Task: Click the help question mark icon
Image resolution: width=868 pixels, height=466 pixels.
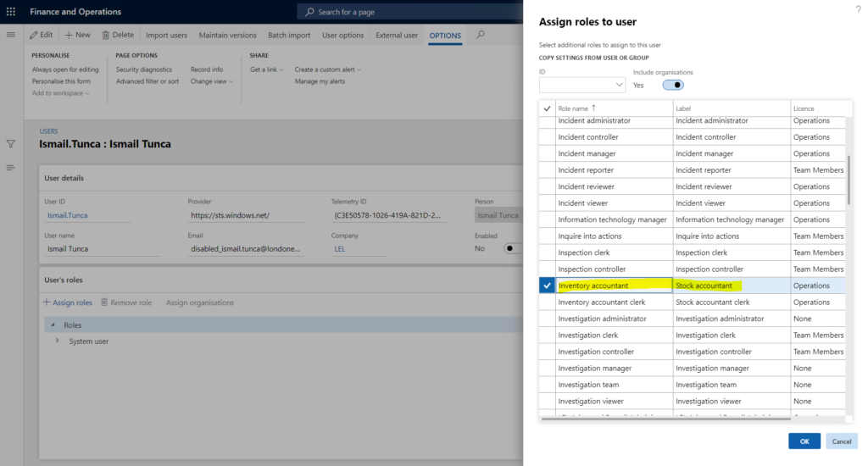Action: tap(857, 8)
